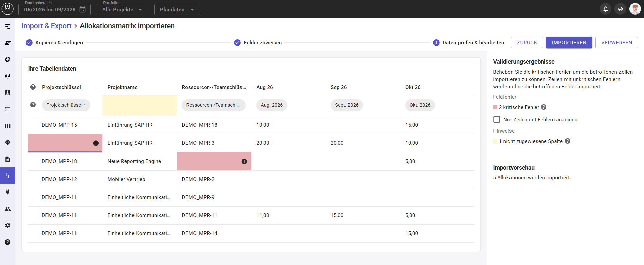Screen dimensions: 644x265
Task: Show error info for the empty Ressourcen cell
Action: (244, 162)
